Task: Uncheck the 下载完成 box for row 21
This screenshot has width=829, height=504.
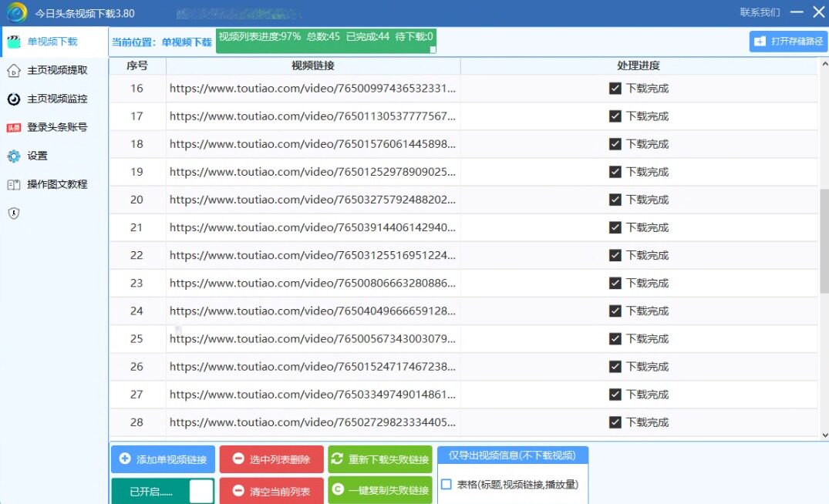Action: click(x=615, y=227)
